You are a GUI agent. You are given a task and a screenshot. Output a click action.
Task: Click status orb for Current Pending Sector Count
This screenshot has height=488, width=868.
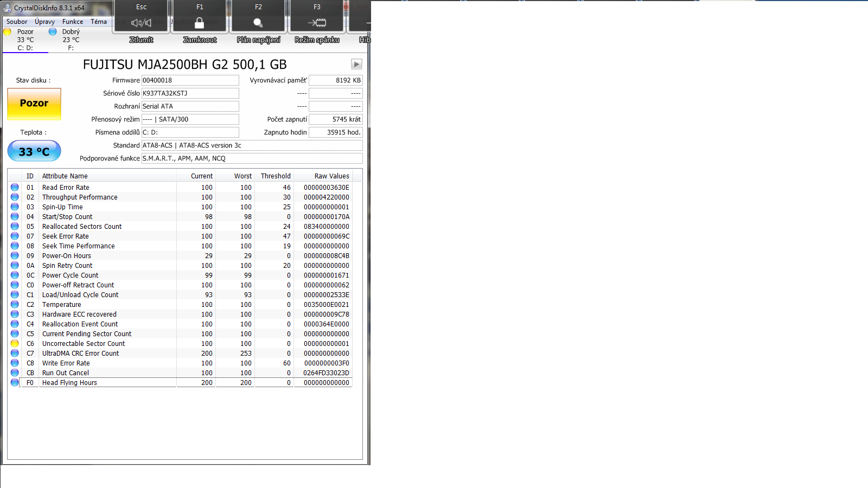pos(15,333)
